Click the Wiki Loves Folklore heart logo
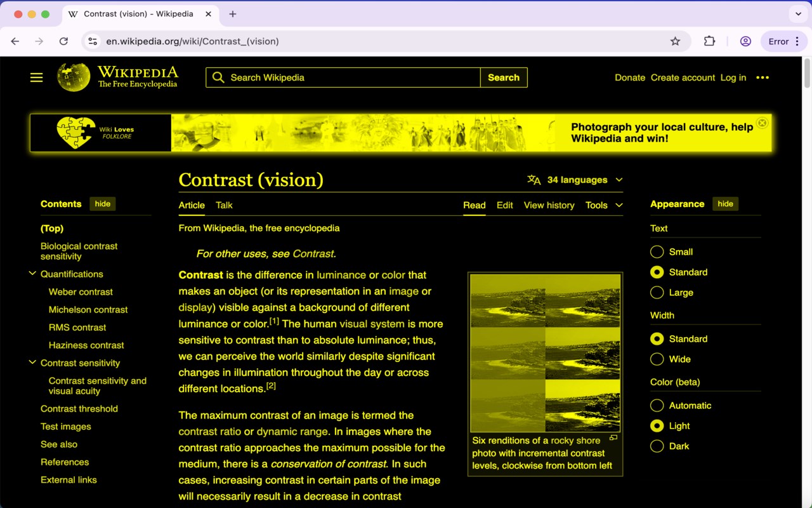Image resolution: width=812 pixels, height=508 pixels. [76, 133]
